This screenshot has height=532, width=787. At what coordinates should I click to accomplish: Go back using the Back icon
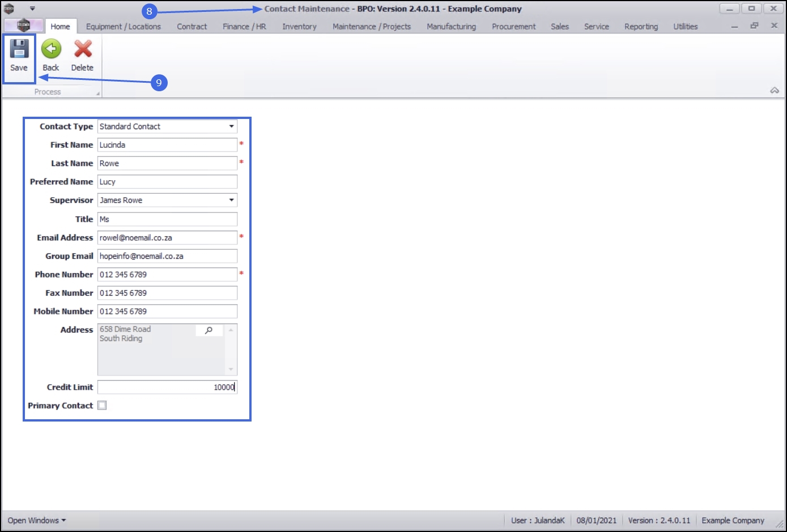coord(51,56)
